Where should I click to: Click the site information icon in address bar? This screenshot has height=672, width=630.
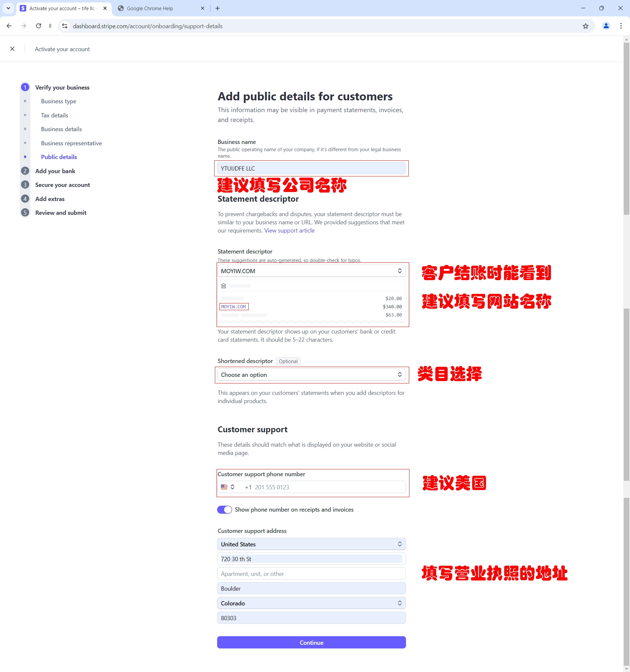pyautogui.click(x=65, y=26)
